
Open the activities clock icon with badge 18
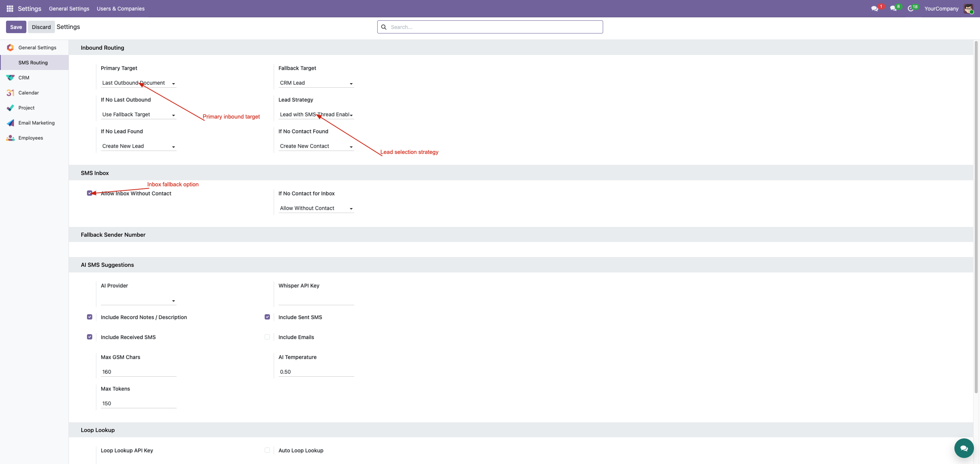coord(911,9)
